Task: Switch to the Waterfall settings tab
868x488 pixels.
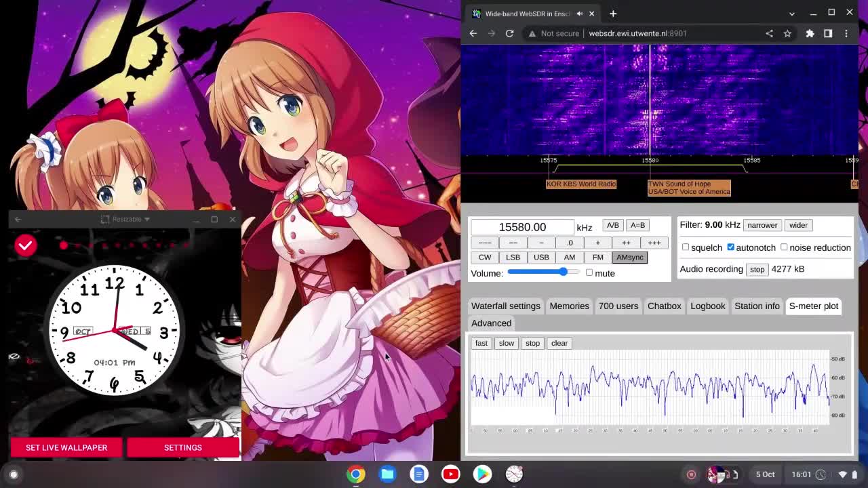Action: (506, 306)
